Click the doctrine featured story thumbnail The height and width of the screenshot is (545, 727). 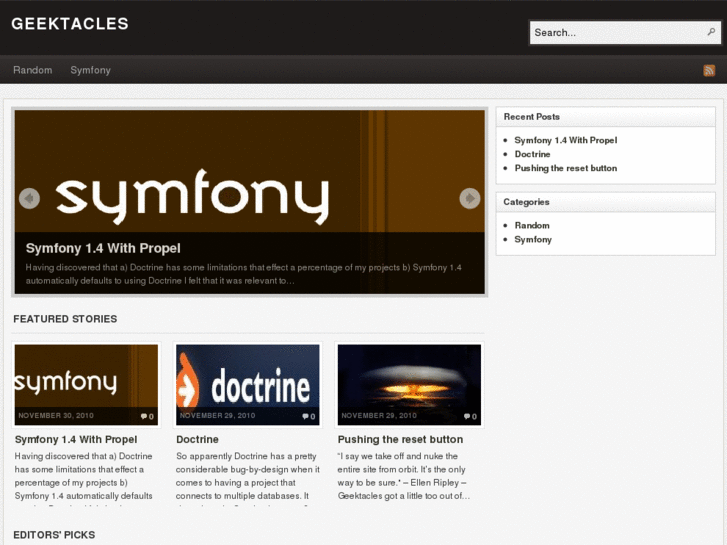(x=248, y=385)
